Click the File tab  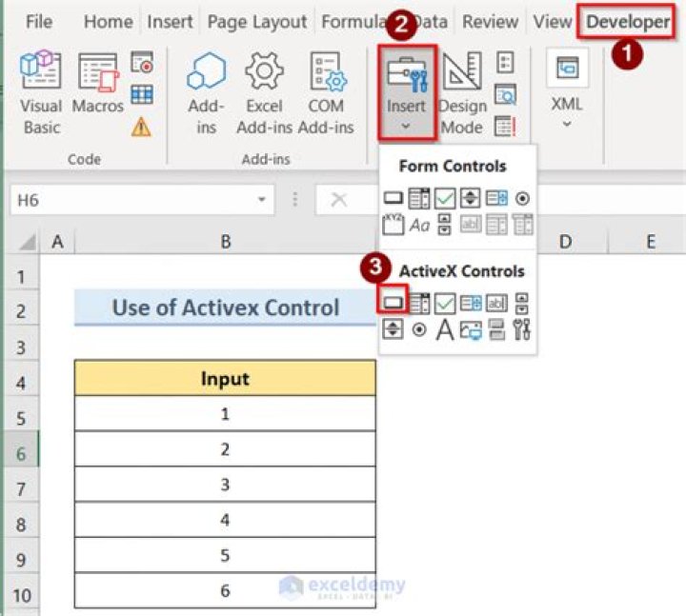tap(39, 21)
